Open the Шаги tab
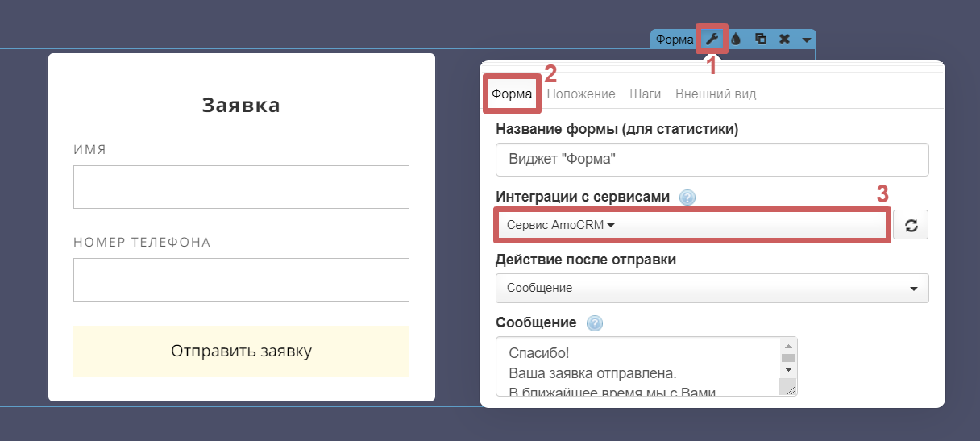The height and width of the screenshot is (441, 980). pyautogui.click(x=645, y=94)
